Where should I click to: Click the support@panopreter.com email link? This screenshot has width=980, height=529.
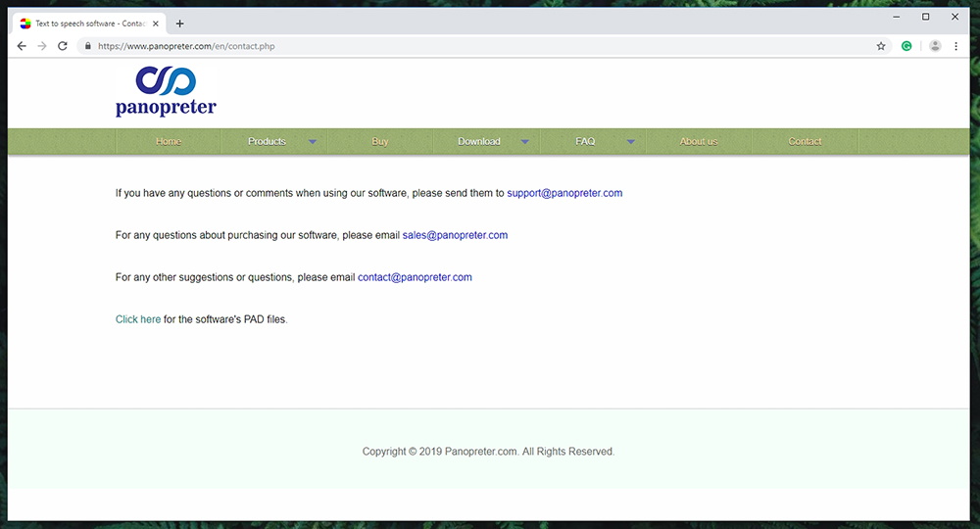click(x=564, y=194)
